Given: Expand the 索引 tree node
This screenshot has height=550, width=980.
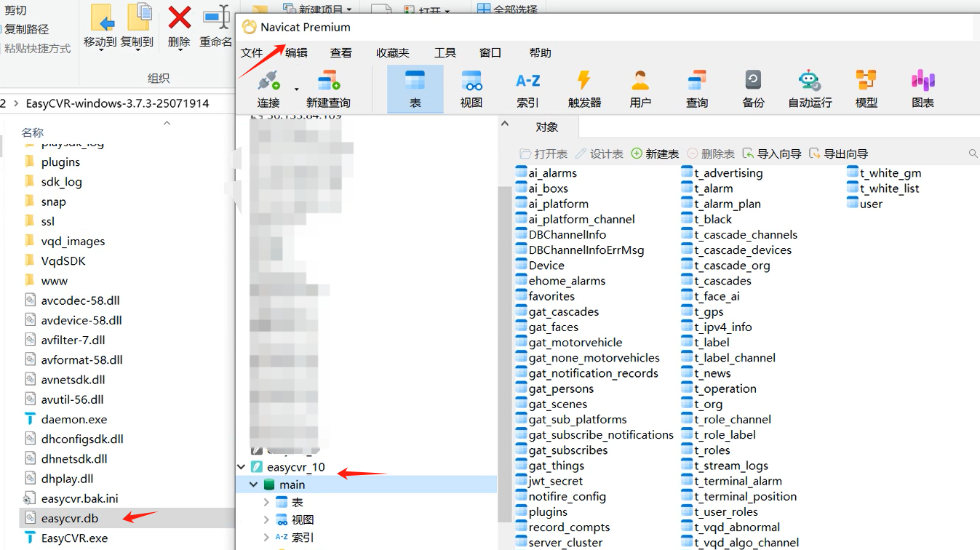Looking at the screenshot, I should point(266,537).
